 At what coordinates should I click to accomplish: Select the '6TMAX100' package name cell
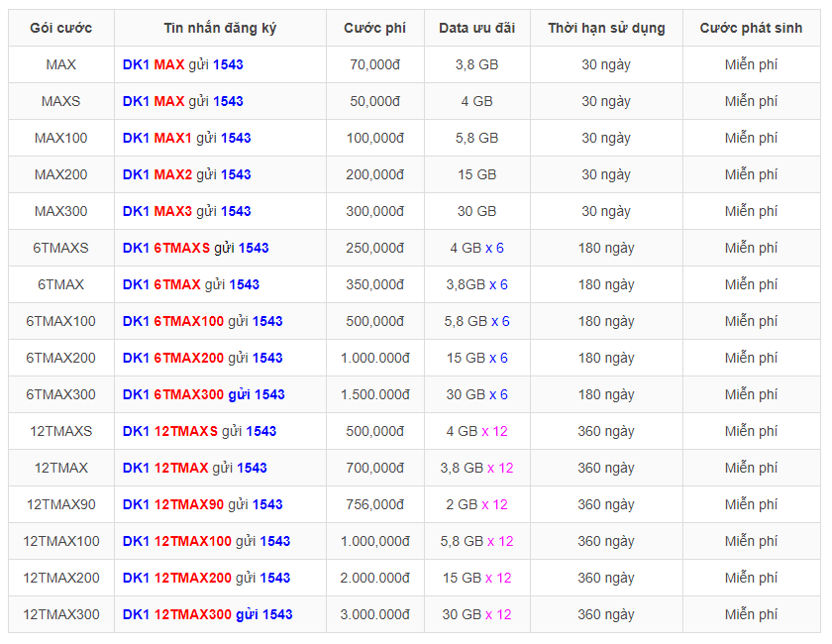61,321
